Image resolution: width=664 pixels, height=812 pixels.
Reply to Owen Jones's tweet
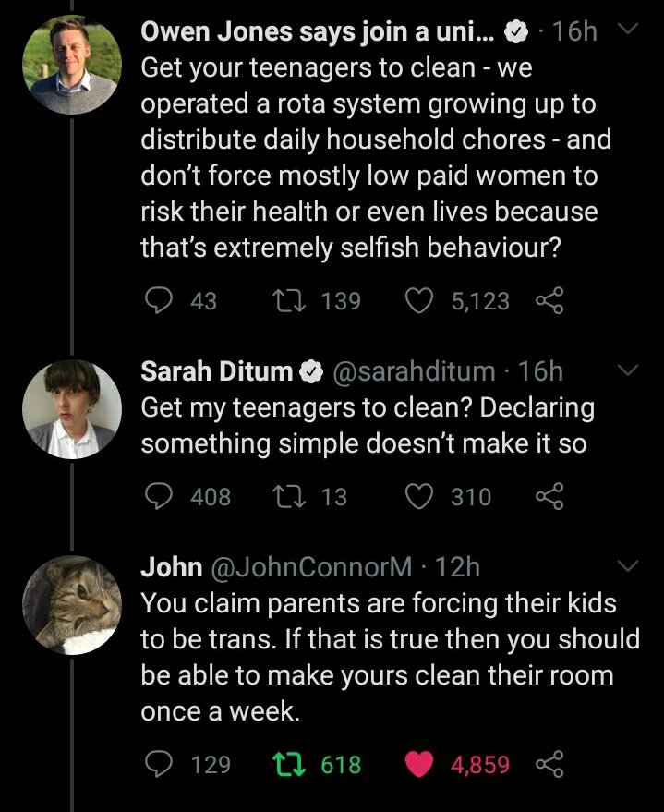coord(162,301)
